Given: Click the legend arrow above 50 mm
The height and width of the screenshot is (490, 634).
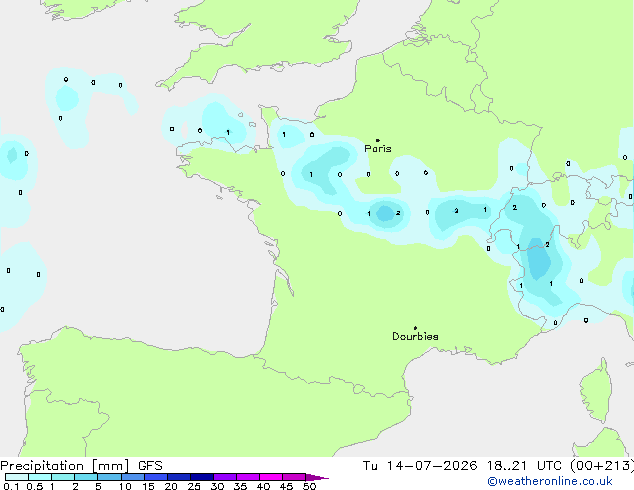Looking at the screenshot, I should (317, 477).
